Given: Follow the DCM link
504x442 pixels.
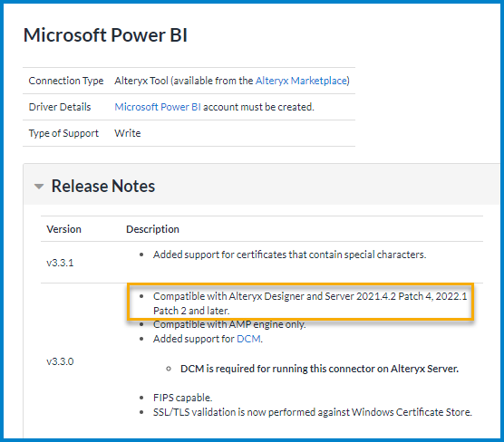Looking at the screenshot, I should (x=248, y=339).
